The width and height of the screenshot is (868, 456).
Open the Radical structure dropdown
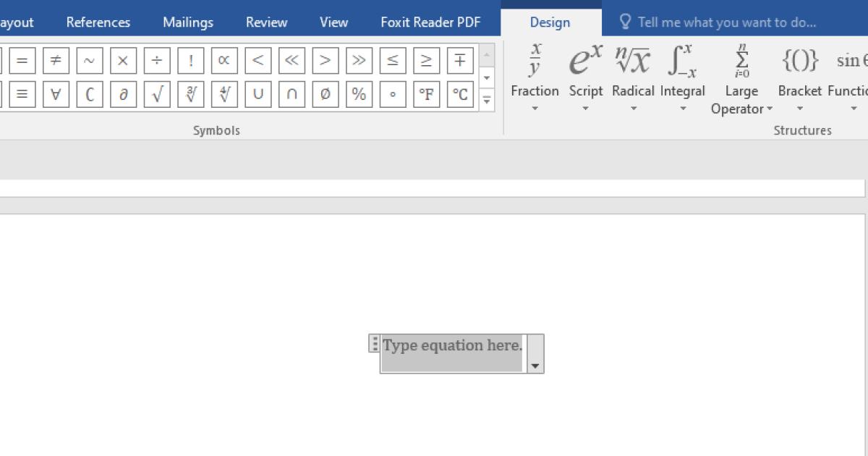[633, 80]
